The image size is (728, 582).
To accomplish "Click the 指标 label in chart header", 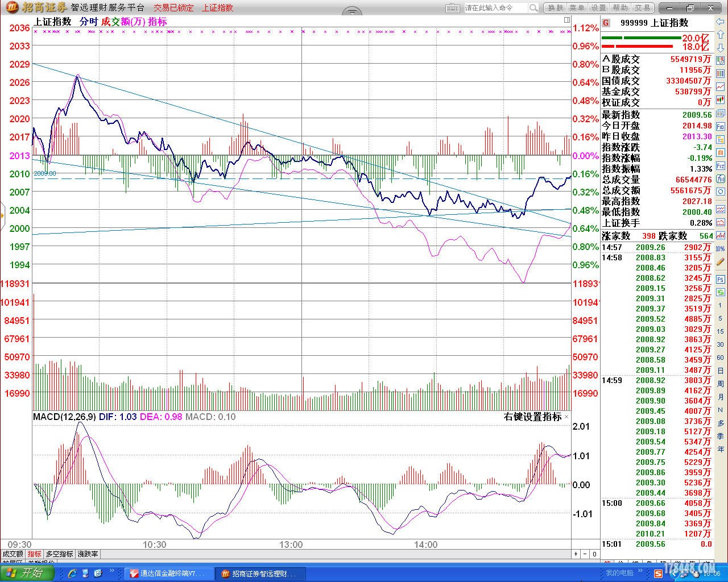I will (x=158, y=22).
